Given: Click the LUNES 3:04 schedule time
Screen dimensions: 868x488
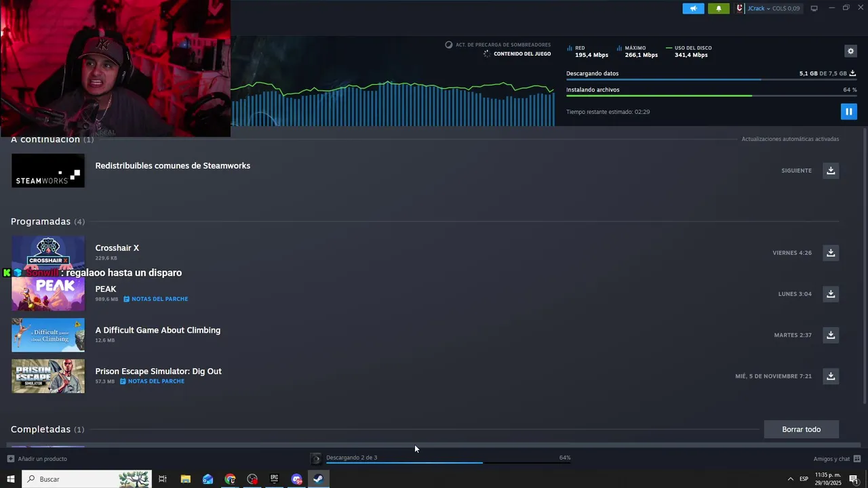Looking at the screenshot, I should tap(795, 294).
